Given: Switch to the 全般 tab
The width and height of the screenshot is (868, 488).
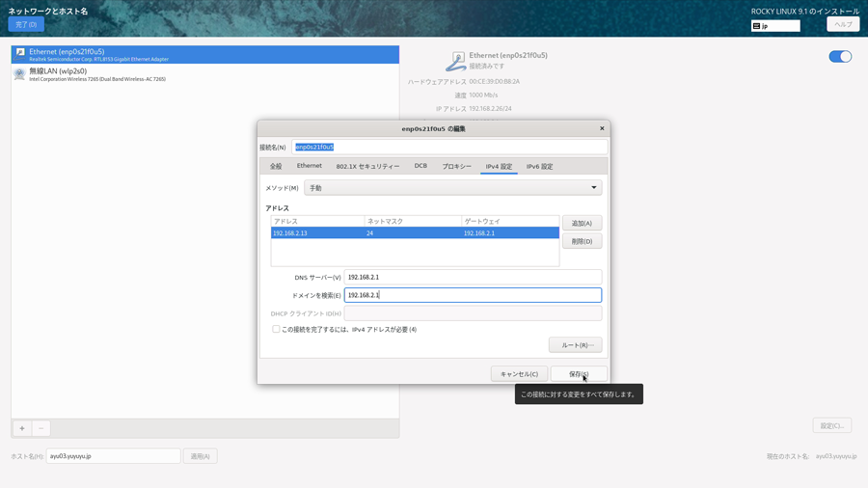Looking at the screenshot, I should (x=276, y=166).
